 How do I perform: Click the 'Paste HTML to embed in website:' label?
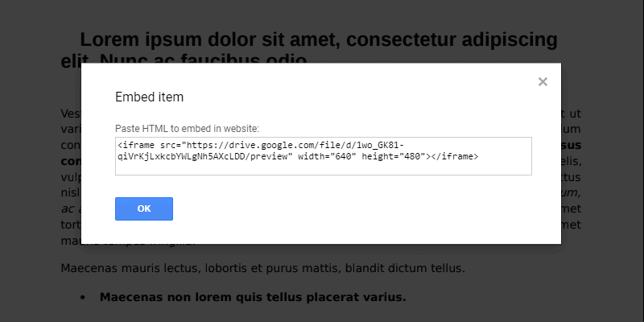pyautogui.click(x=188, y=129)
